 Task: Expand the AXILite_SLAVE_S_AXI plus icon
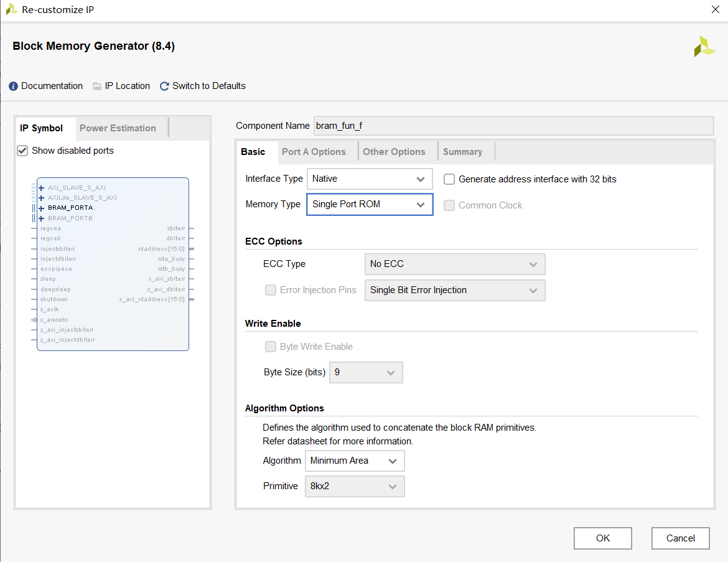tap(42, 198)
